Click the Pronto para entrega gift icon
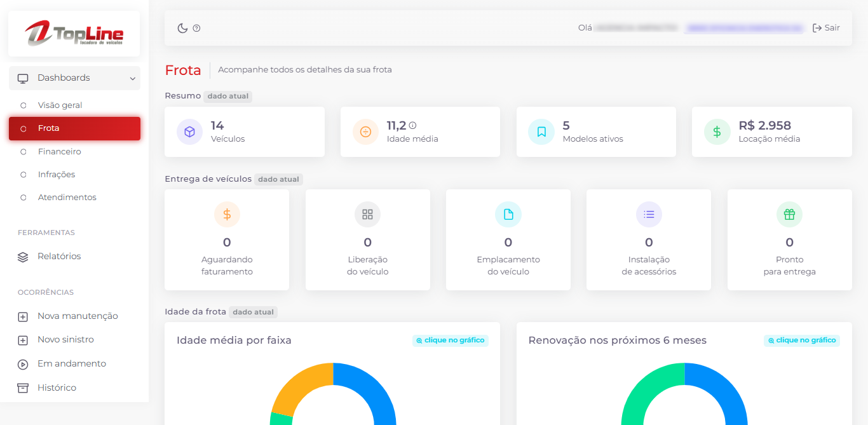Viewport: 868px width, 425px height. pos(789,215)
